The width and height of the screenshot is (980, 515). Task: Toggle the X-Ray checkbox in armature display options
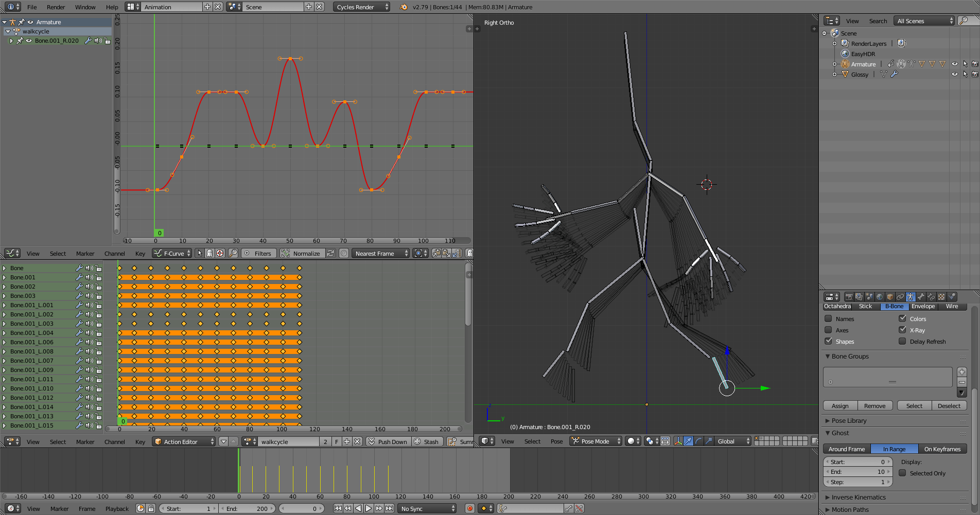click(x=902, y=330)
